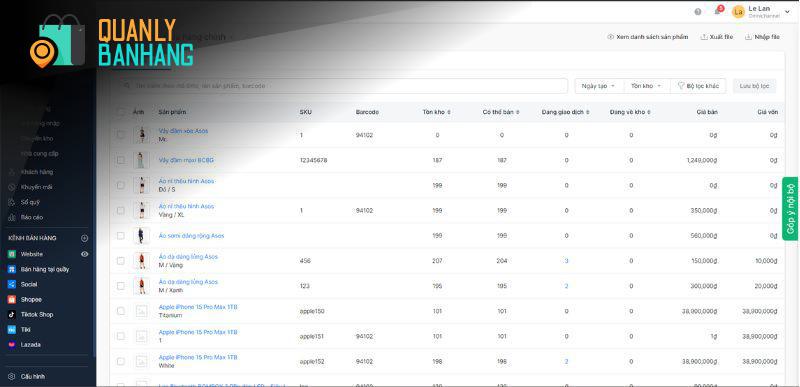Click the Khách hàng sidebar icon
800x387 pixels.
click(x=12, y=172)
